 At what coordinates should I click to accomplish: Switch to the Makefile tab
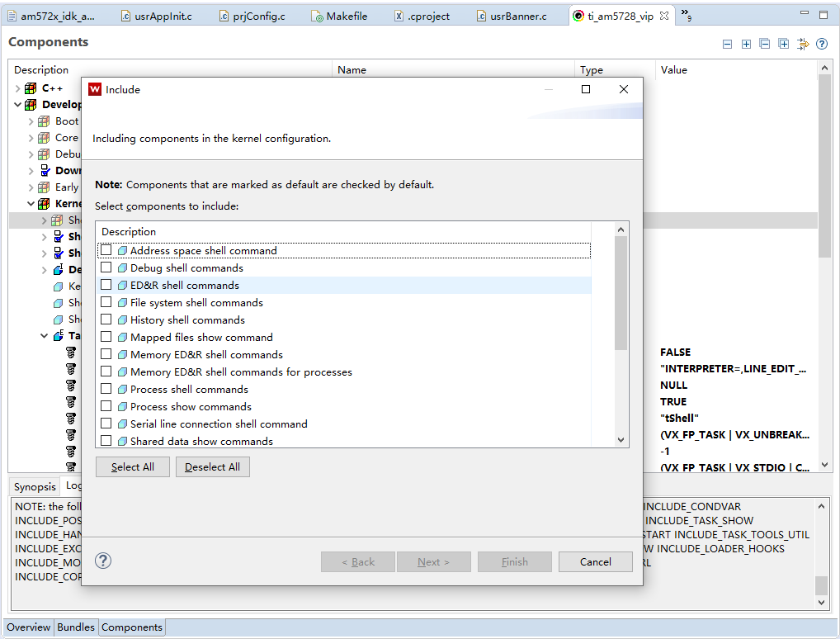(x=339, y=15)
